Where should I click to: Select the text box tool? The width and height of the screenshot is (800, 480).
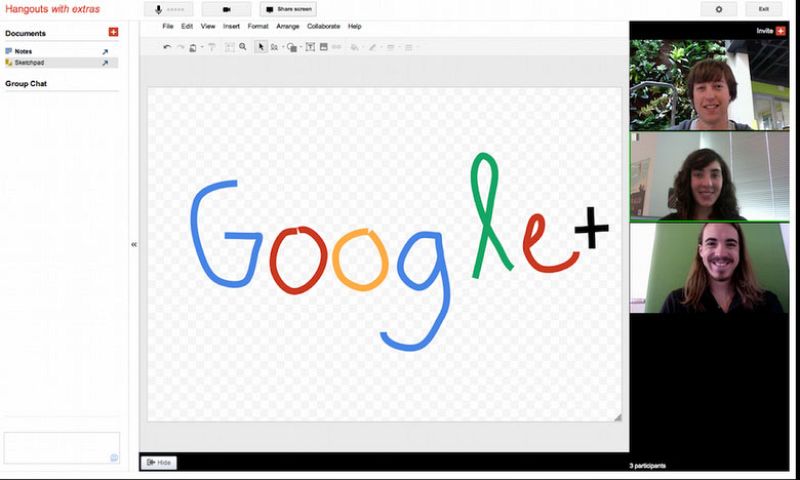309,47
